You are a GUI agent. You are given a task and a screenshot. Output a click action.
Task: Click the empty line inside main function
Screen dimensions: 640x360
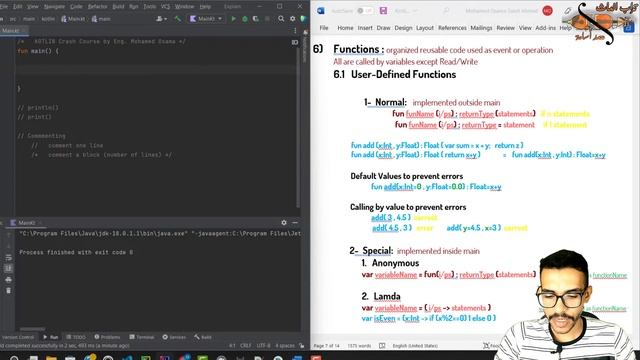(x=155, y=69)
